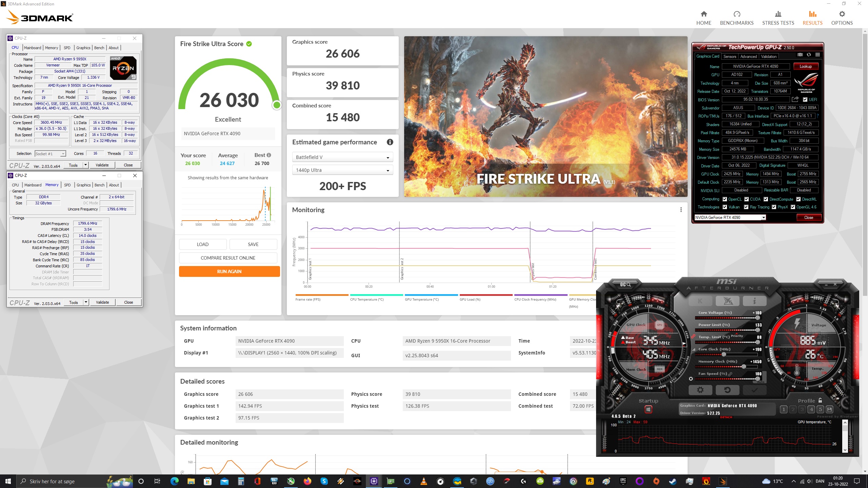This screenshot has height=488, width=868.
Task: Click the info icon beside Estimated game performance
Action: [390, 142]
